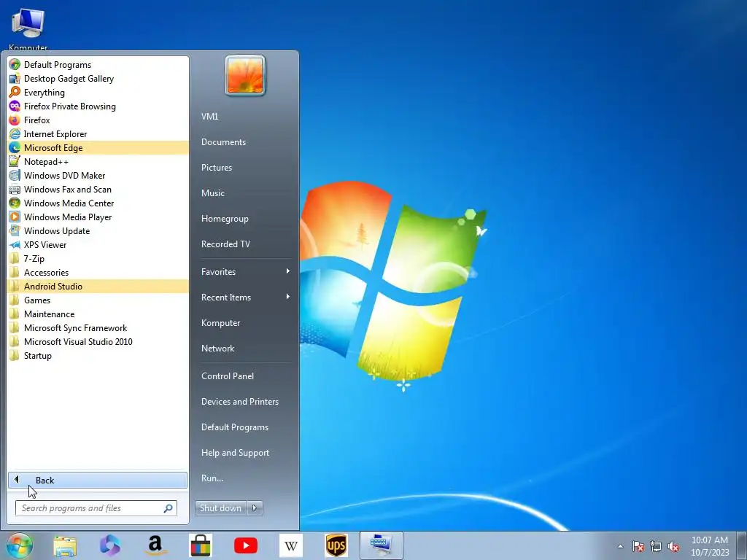
Task: Open Homegroup
Action: tap(245, 219)
